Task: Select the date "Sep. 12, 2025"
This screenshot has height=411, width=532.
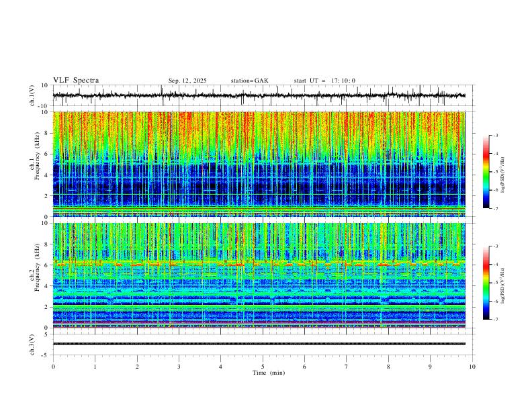Action: coord(187,81)
